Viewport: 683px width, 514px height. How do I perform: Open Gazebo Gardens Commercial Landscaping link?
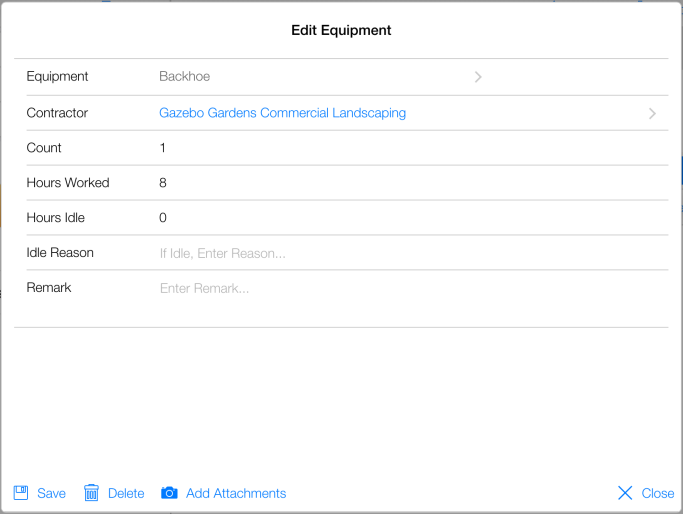click(x=282, y=113)
